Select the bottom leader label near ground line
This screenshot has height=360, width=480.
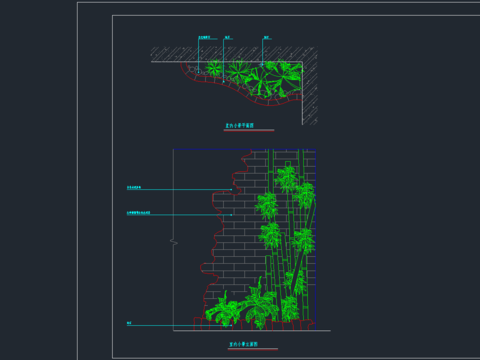coord(129,323)
